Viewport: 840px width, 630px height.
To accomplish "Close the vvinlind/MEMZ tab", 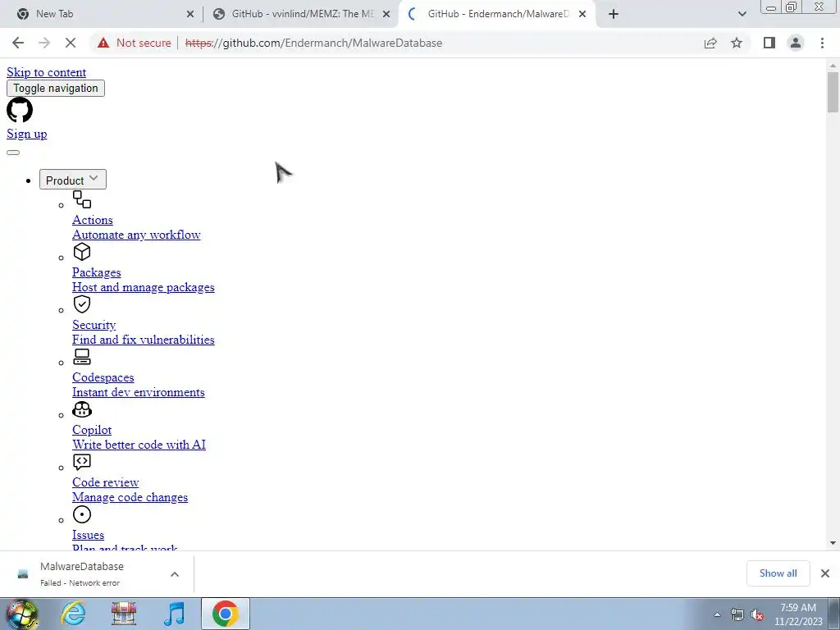I will tap(386, 14).
